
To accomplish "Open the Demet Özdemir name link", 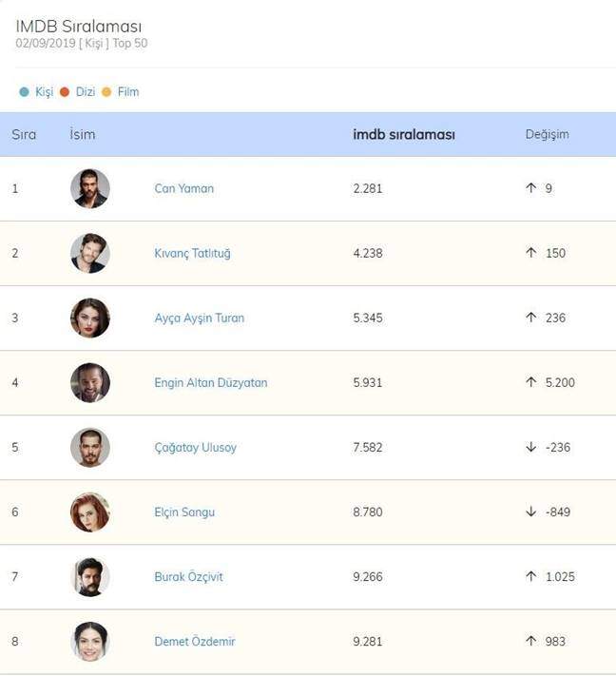I will coord(195,641).
